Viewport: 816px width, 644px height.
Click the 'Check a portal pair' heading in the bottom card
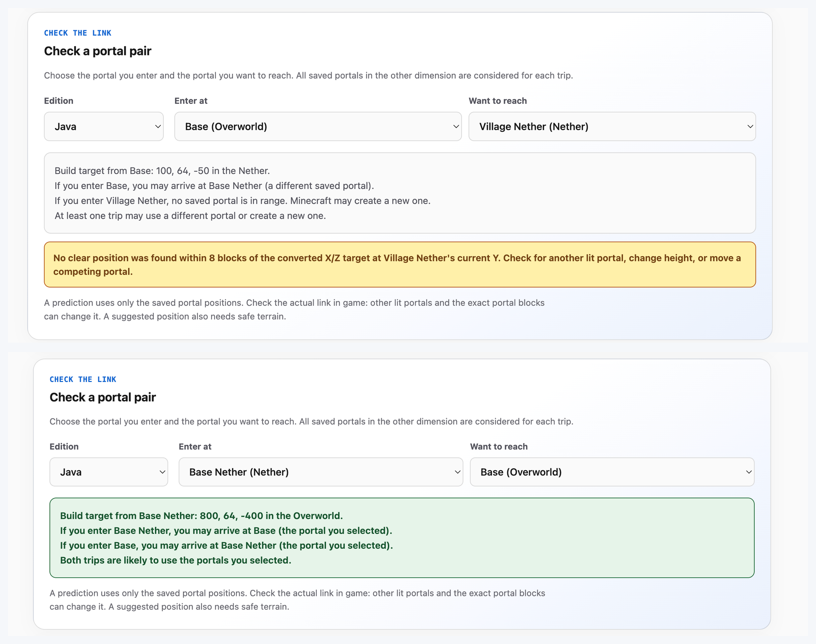pos(103,397)
